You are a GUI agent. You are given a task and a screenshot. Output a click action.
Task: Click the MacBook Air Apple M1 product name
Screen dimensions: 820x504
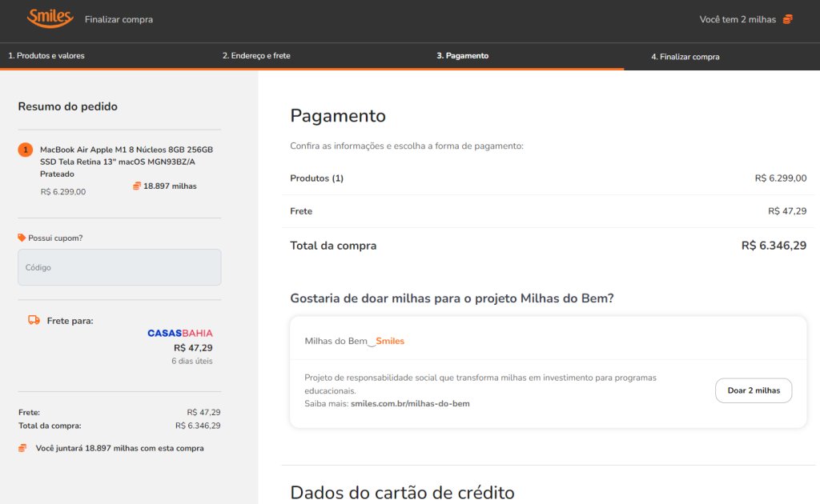[127, 162]
